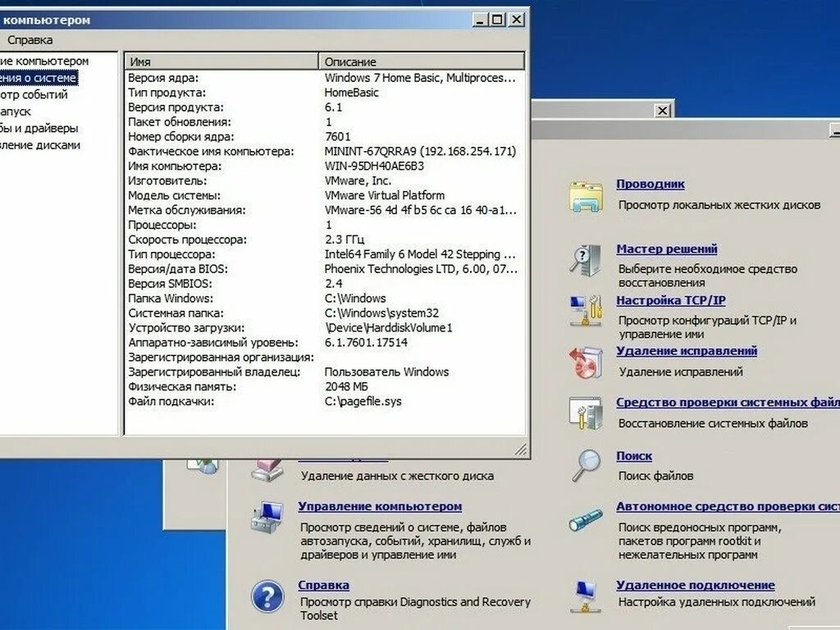Select the Версия ядра row
Viewport: 840px width, 630px height.
coord(325,78)
